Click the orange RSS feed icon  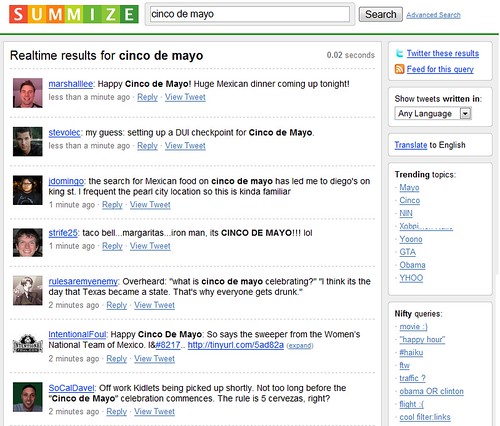[399, 69]
